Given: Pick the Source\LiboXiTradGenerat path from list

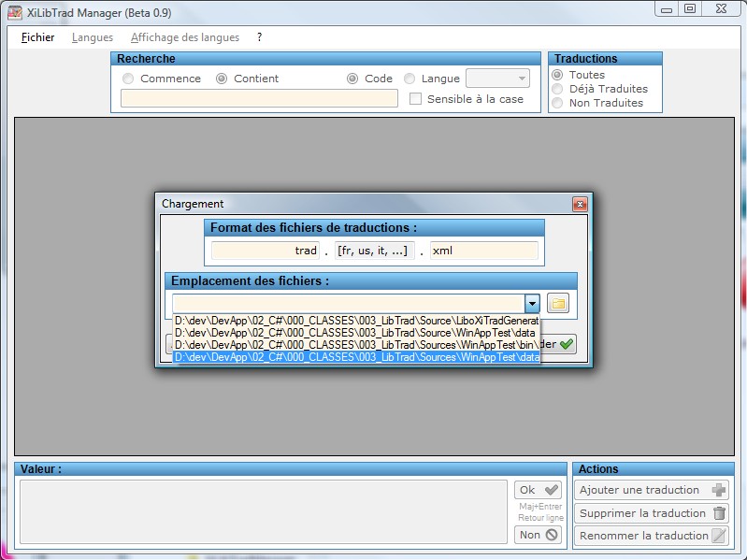Looking at the screenshot, I should coord(356,321).
